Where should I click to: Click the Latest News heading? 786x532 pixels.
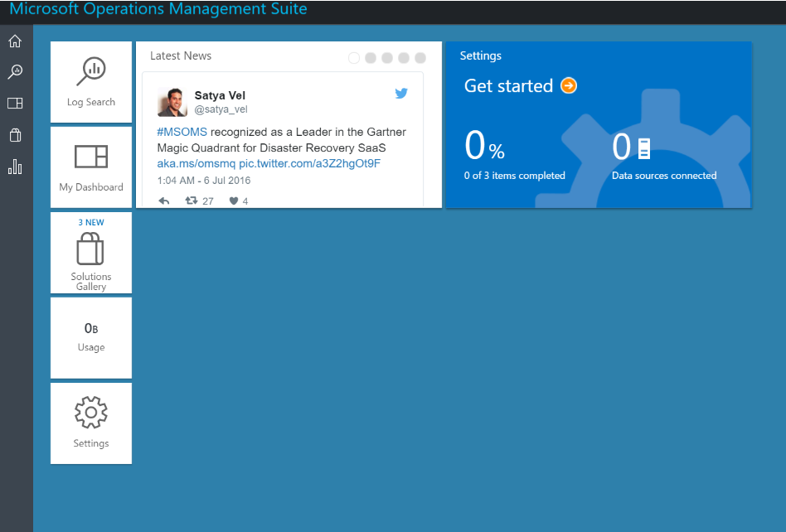point(181,56)
